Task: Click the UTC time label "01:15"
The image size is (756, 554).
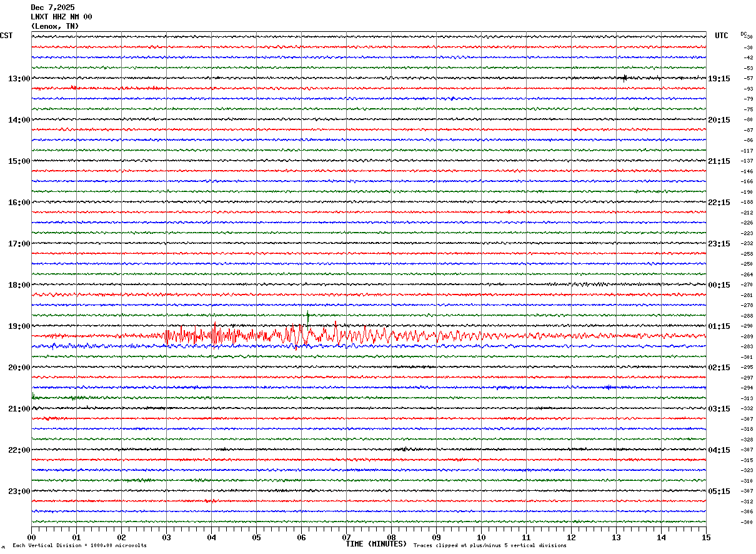Action: coord(719,326)
